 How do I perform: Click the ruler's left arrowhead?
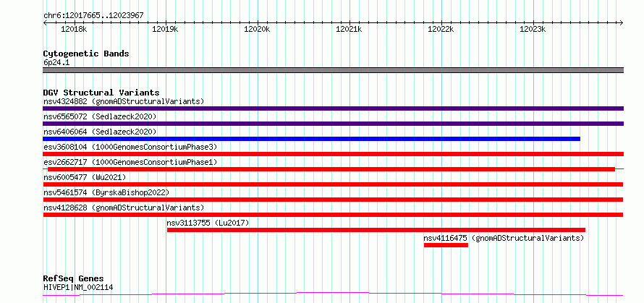(x=45, y=22)
